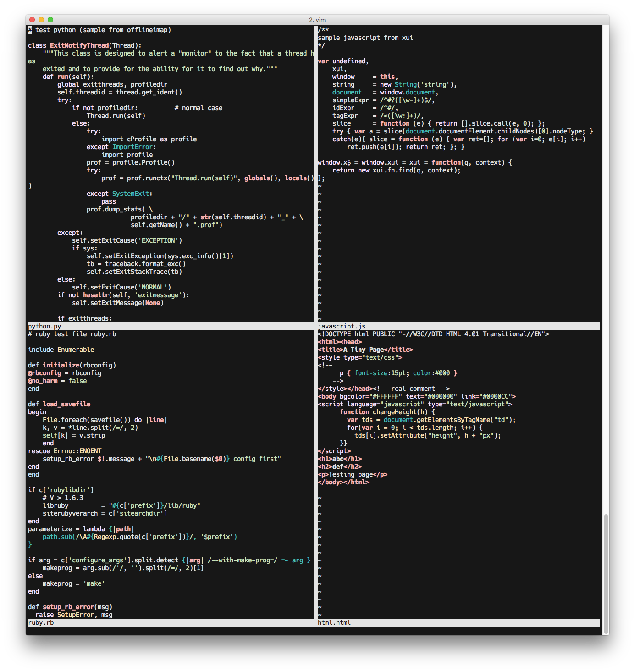Click the yellow minimize window button
This screenshot has width=635, height=672.
pos(41,20)
